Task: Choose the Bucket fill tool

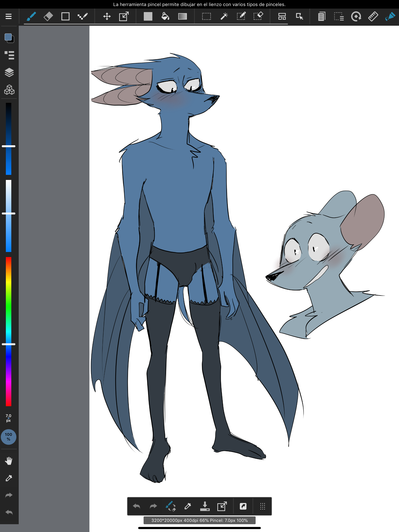Action: (x=165, y=16)
